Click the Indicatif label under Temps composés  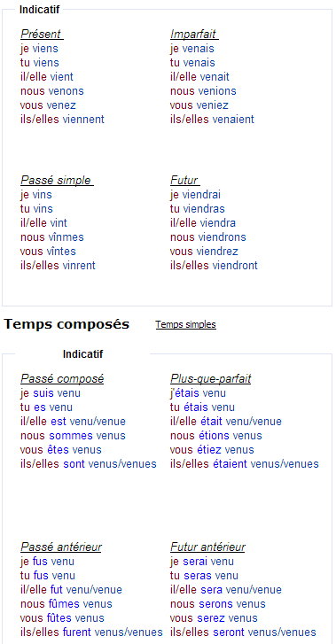(82, 354)
